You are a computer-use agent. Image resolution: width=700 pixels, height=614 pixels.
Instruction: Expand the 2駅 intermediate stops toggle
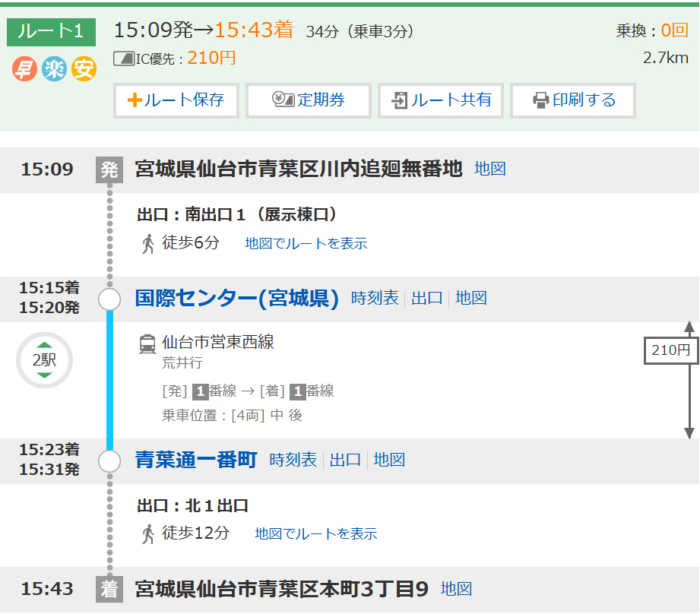click(x=44, y=360)
